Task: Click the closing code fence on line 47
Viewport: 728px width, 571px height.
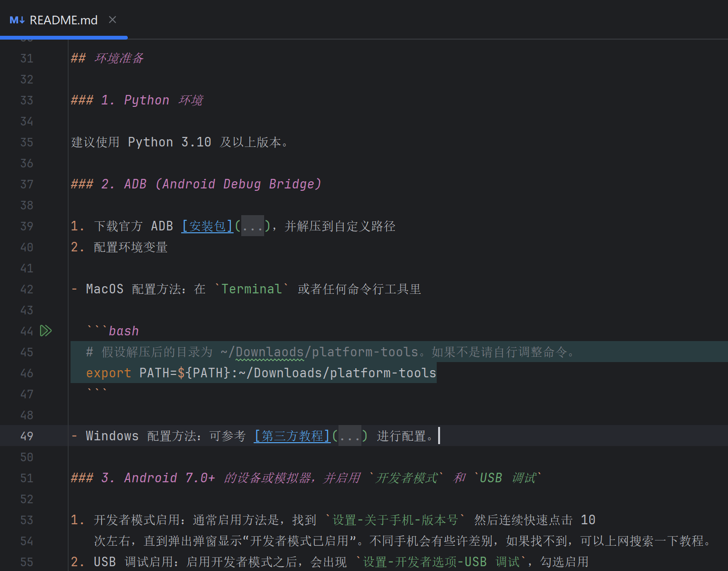Action: [x=97, y=392]
